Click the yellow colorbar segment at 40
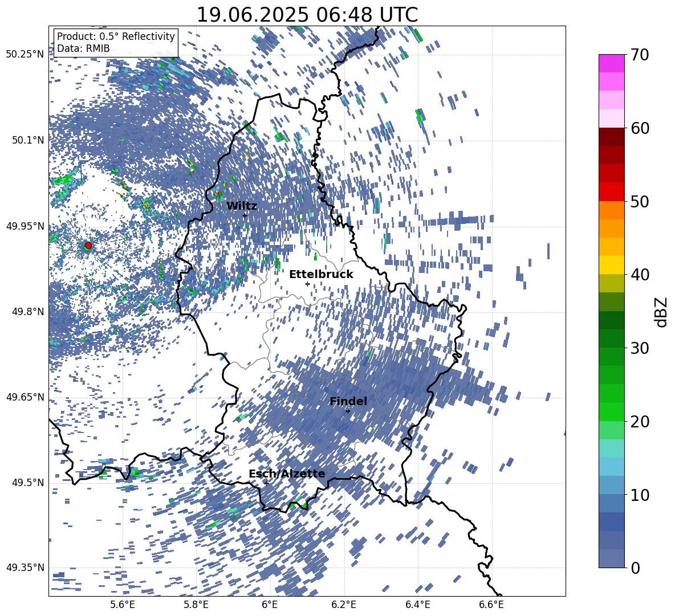 click(x=611, y=265)
